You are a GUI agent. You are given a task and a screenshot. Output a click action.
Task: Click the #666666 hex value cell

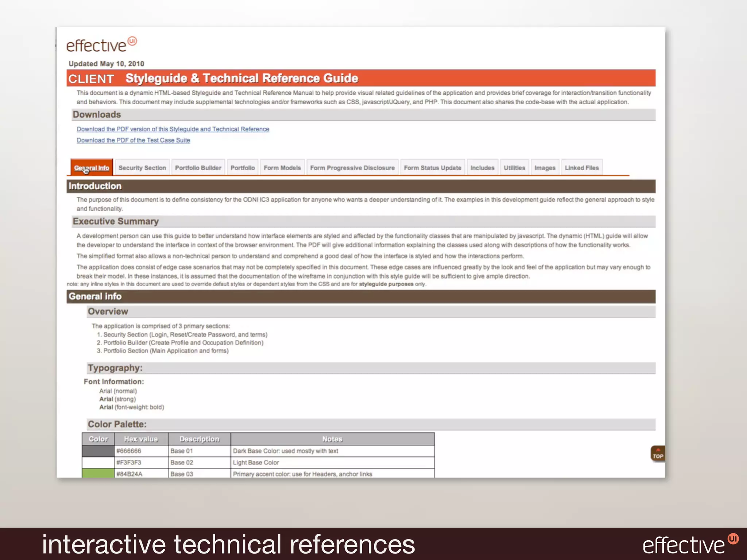tap(141, 451)
